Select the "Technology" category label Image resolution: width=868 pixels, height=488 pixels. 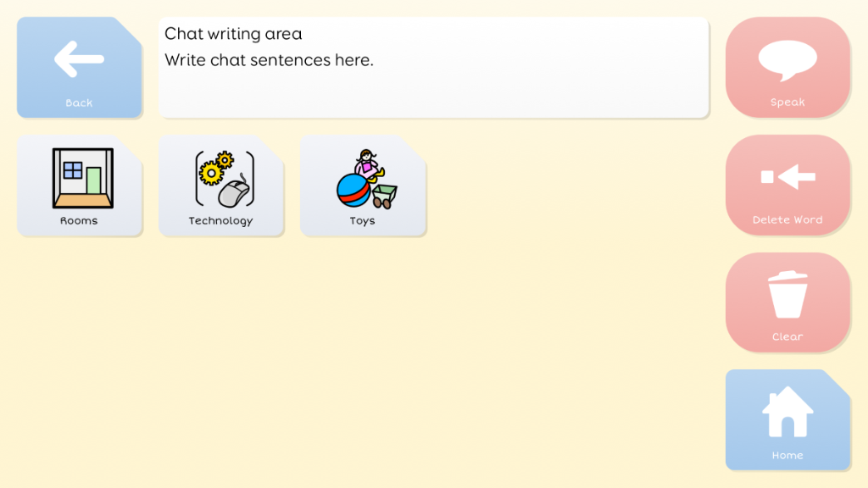pyautogui.click(x=220, y=221)
